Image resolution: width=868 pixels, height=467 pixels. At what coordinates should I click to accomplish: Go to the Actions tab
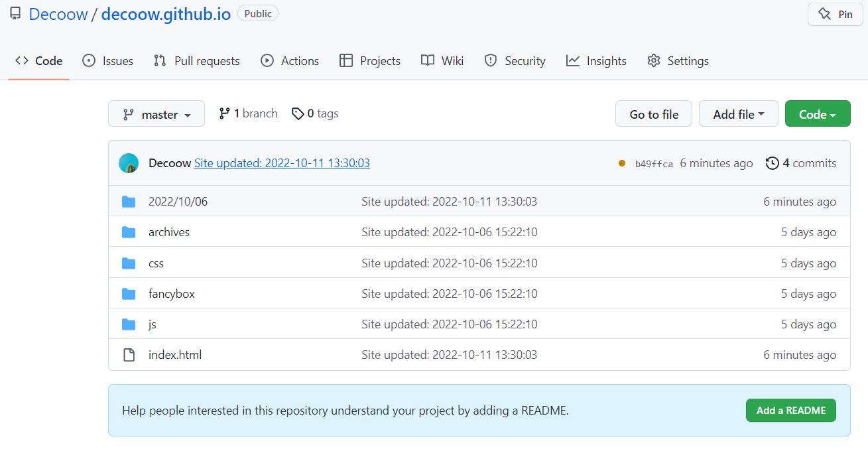[290, 61]
